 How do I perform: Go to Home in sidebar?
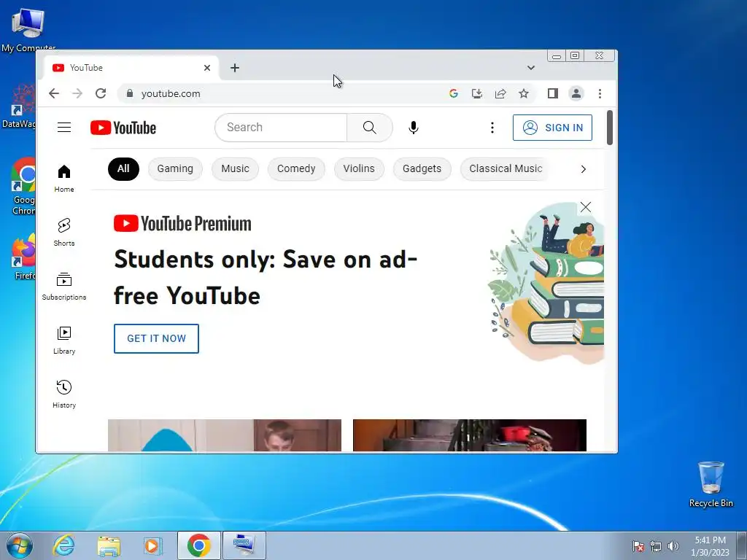(x=64, y=179)
